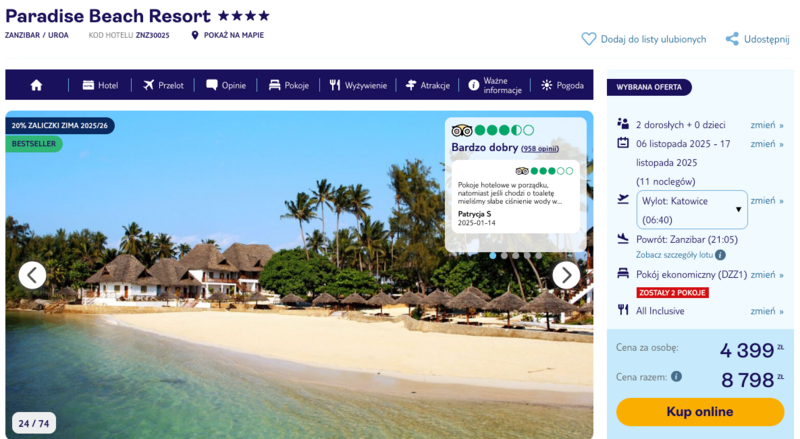Select second review carousel dot
The height and width of the screenshot is (439, 800).
click(x=504, y=256)
